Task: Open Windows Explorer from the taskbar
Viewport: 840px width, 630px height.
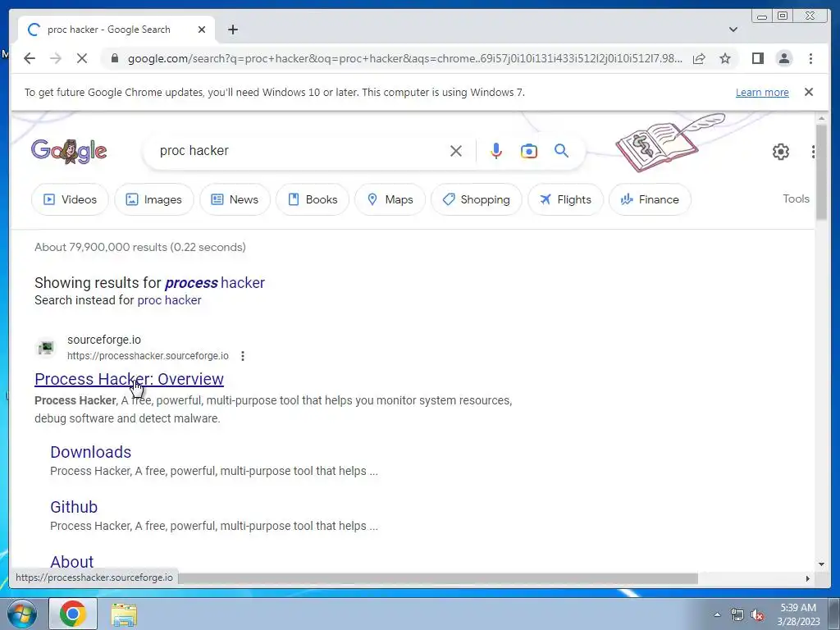Action: [124, 614]
